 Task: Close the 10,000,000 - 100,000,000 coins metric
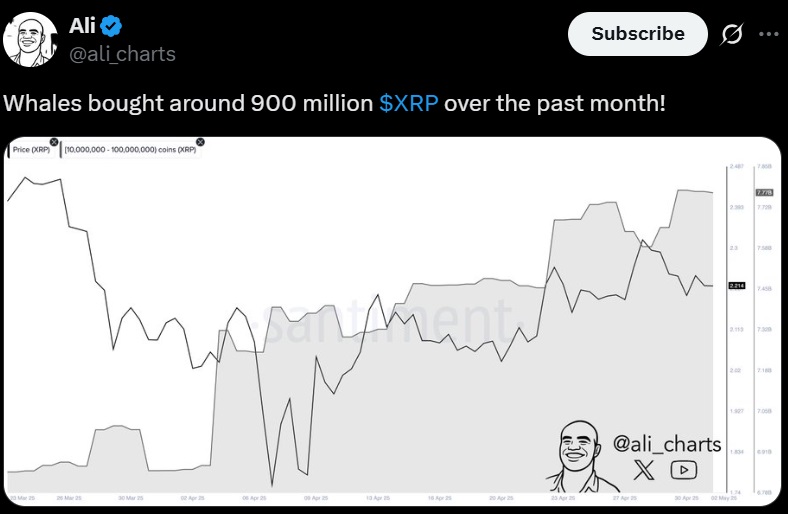tap(200, 142)
